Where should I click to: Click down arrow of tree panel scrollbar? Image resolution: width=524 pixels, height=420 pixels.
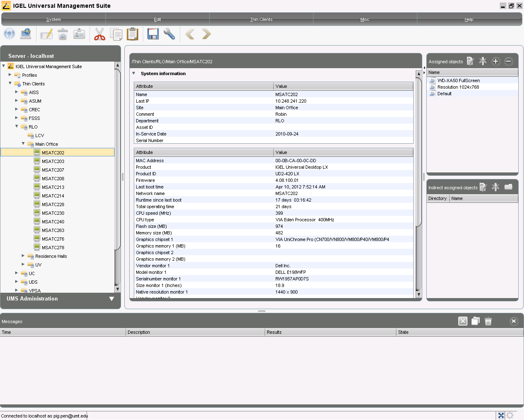point(117,289)
